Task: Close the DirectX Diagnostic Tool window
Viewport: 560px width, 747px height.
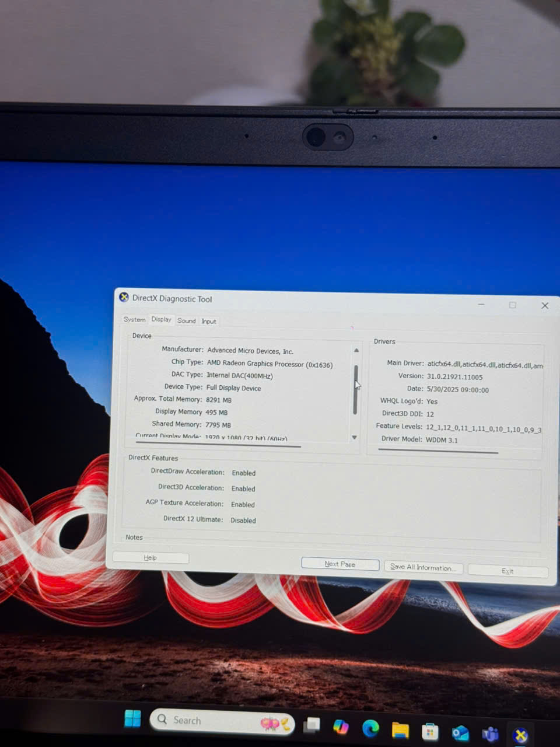Action: (x=545, y=305)
